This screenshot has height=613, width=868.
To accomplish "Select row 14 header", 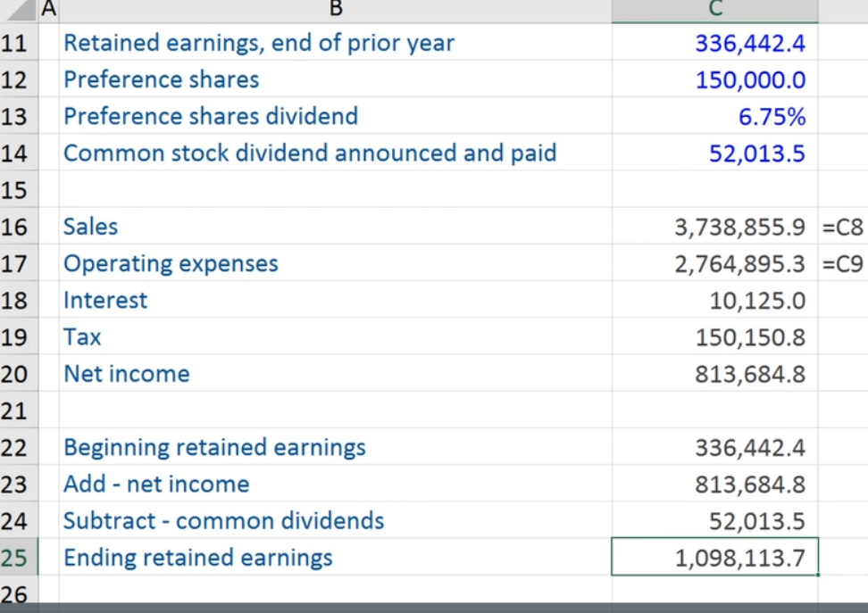I will coord(19,153).
